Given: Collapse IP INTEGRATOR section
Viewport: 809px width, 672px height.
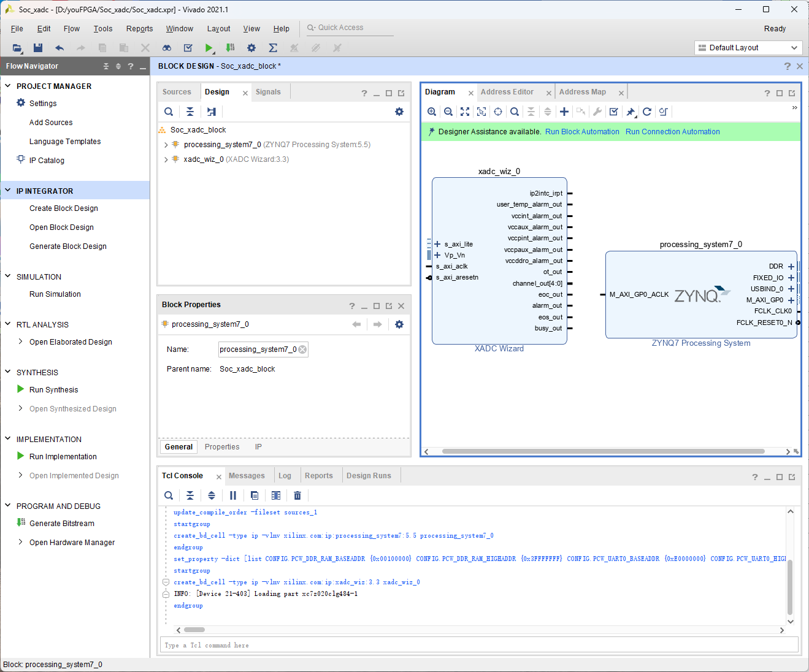Looking at the screenshot, I should click(x=8, y=191).
